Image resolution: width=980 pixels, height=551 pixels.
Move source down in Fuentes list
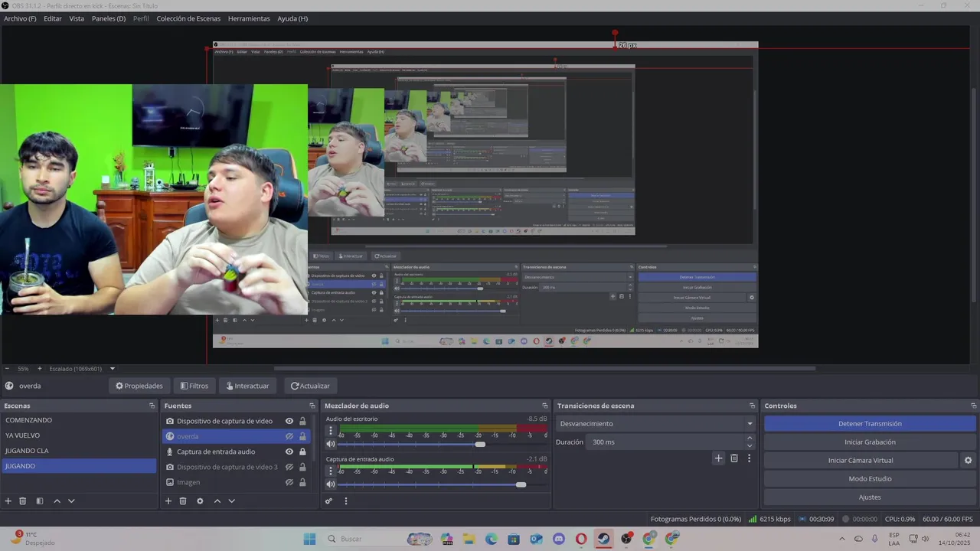tap(231, 501)
